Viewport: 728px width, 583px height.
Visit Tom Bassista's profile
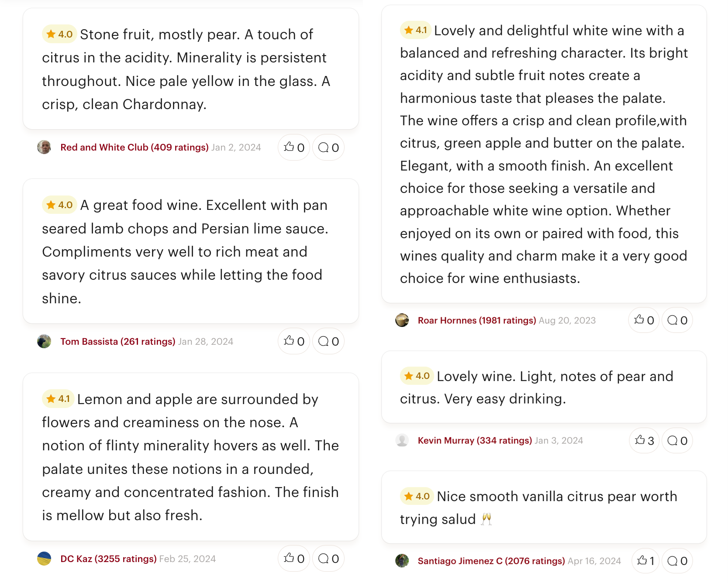pos(117,341)
